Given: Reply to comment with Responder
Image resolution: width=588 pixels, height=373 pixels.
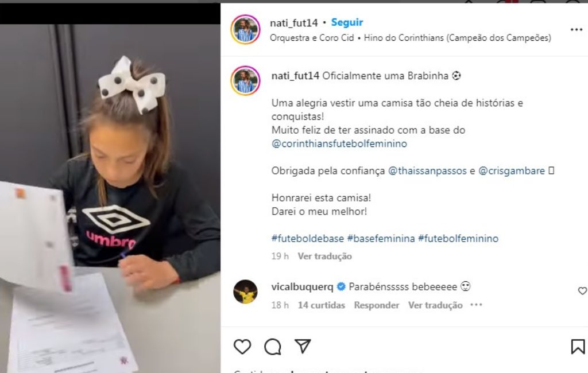Looking at the screenshot, I should click(x=377, y=305).
